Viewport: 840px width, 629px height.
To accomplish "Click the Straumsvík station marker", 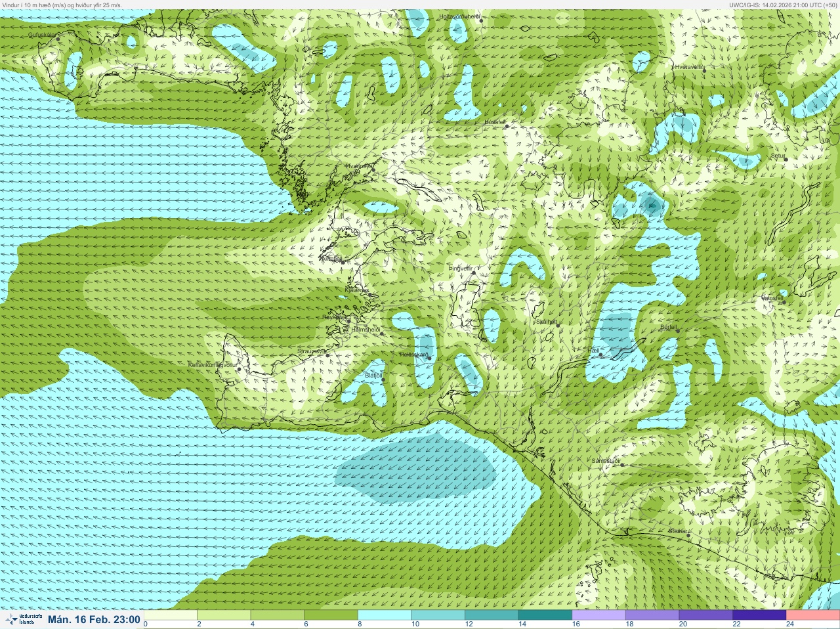I will [327, 355].
